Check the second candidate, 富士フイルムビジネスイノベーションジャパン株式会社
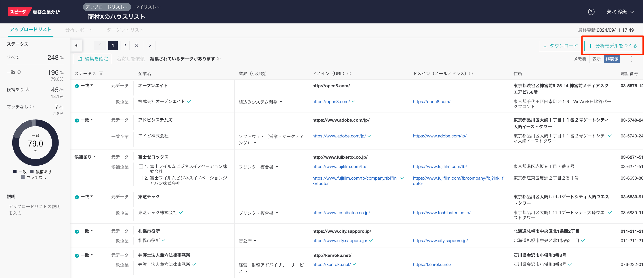Screen dimensions: 644x278 141,178
